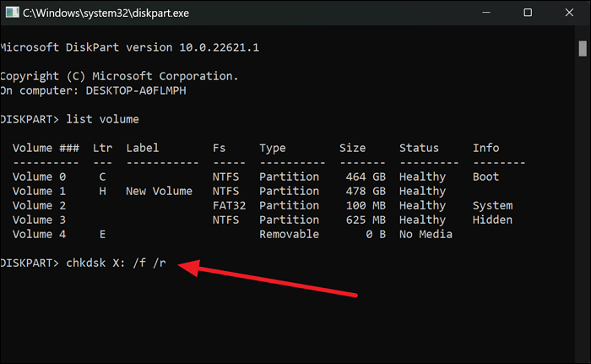This screenshot has height=364, width=591.
Task: Click the diskpart.exe icon in title bar
Action: pyautogui.click(x=10, y=14)
